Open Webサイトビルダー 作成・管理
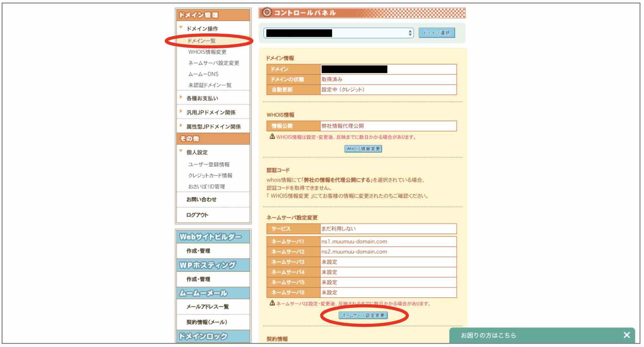644x347 pixels. click(x=198, y=251)
